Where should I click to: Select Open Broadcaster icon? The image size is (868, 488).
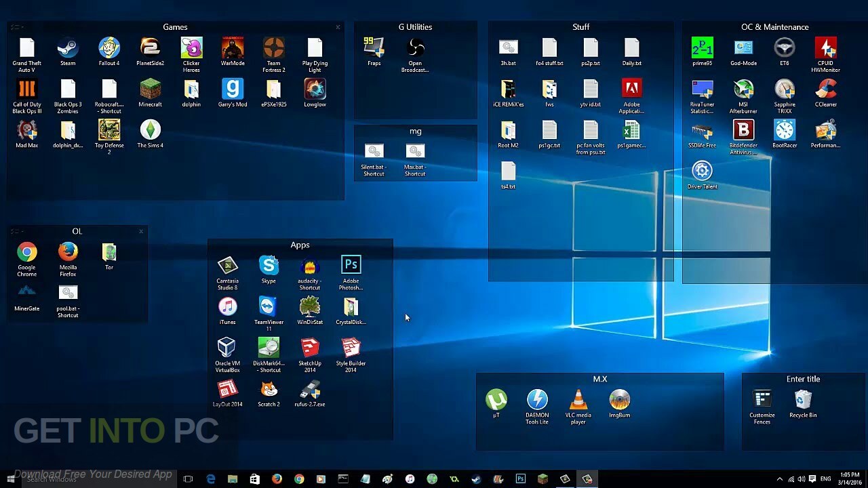[x=415, y=56]
